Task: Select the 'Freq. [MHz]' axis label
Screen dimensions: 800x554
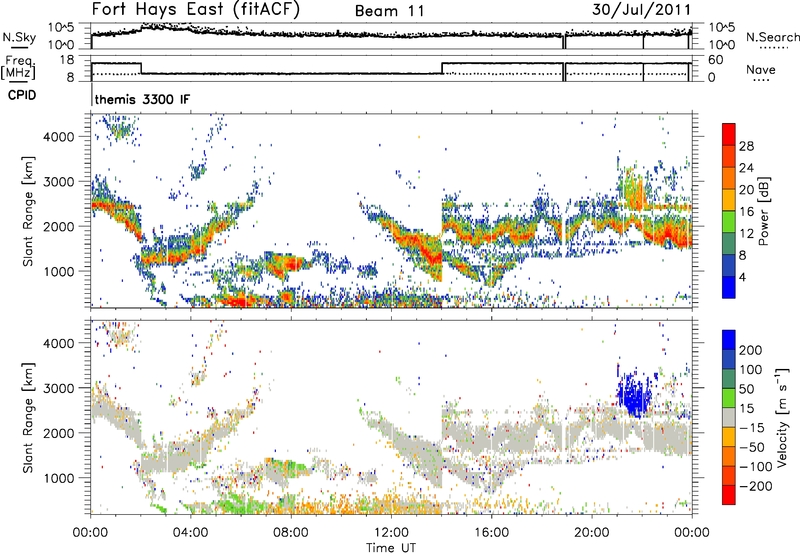Action: 20,68
